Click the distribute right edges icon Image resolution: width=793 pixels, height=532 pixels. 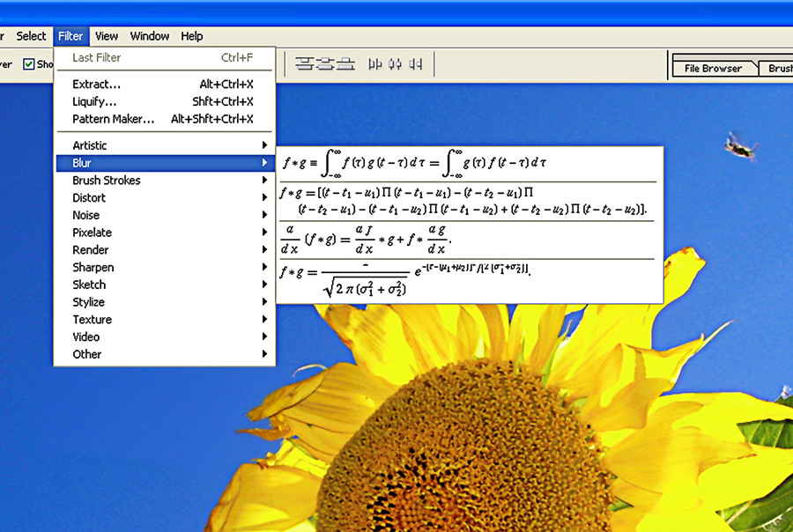[415, 64]
